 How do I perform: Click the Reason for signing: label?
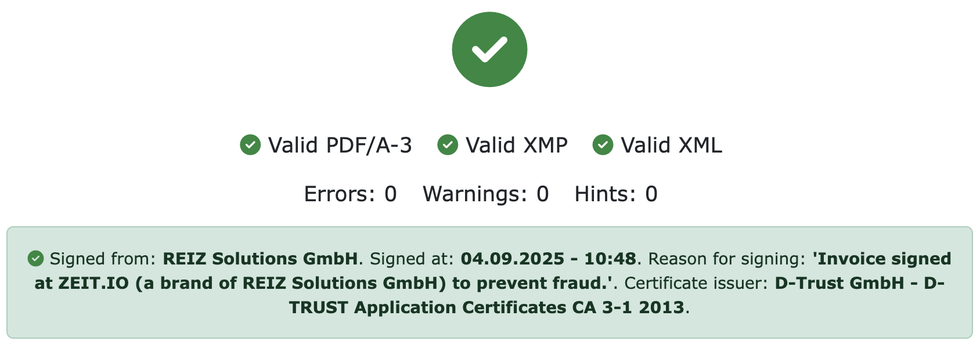tap(726, 259)
